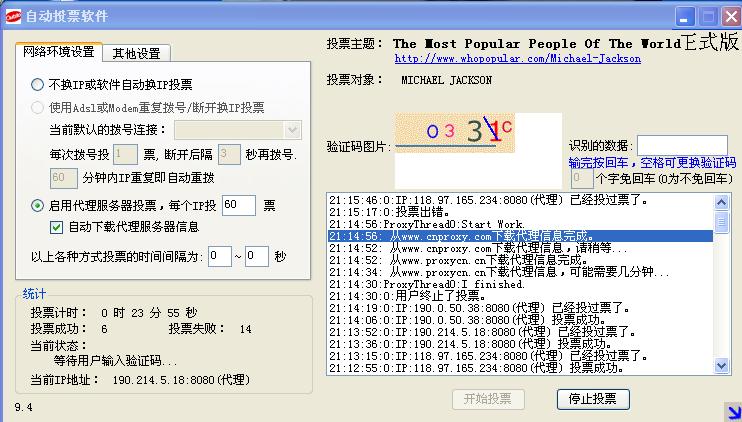Click the version number 9.4

tap(24, 407)
